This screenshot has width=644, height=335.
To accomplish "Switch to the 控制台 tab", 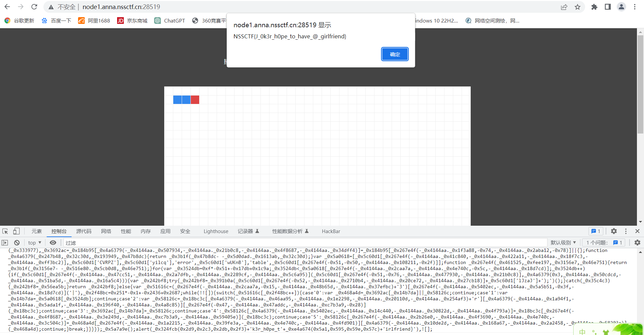I will [59, 231].
